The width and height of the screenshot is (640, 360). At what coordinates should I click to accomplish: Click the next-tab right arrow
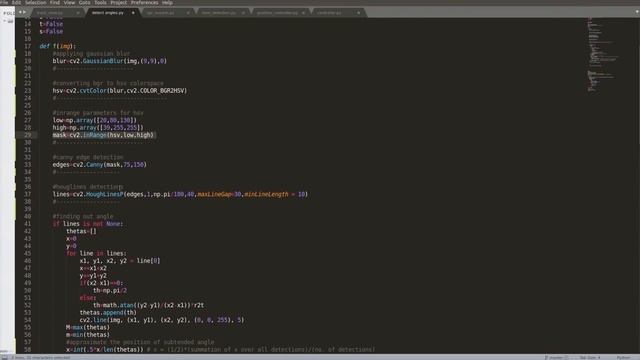(24, 12)
